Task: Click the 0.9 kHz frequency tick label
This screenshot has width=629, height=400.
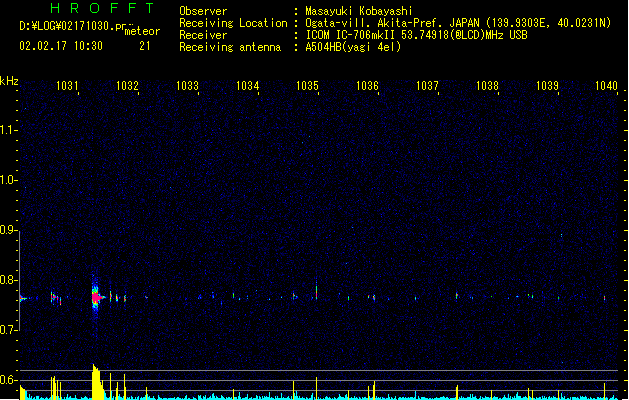Action: [8, 230]
